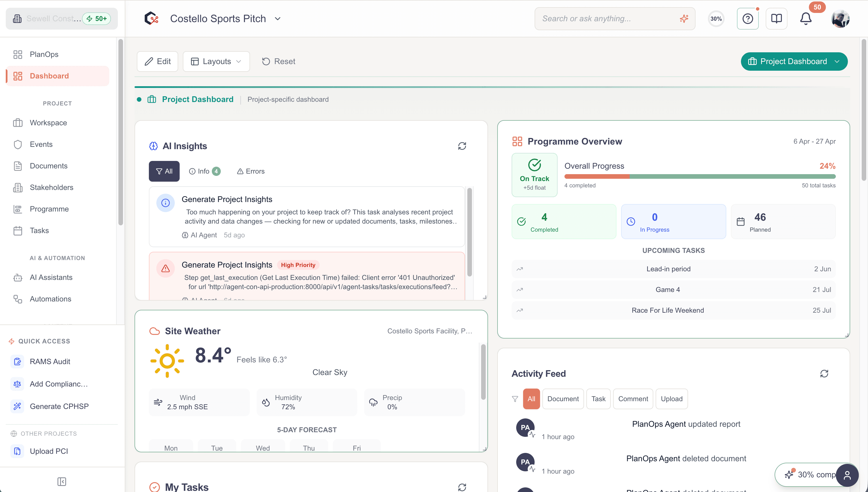
Task: Open notifications bell in the top bar
Action: pos(806,19)
